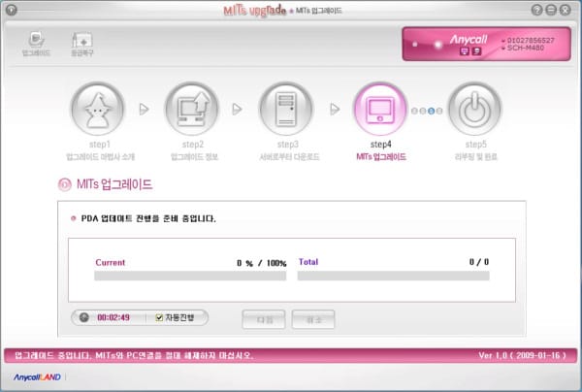Select the step1 wizard icon
The height and width of the screenshot is (392, 582).
[98, 109]
